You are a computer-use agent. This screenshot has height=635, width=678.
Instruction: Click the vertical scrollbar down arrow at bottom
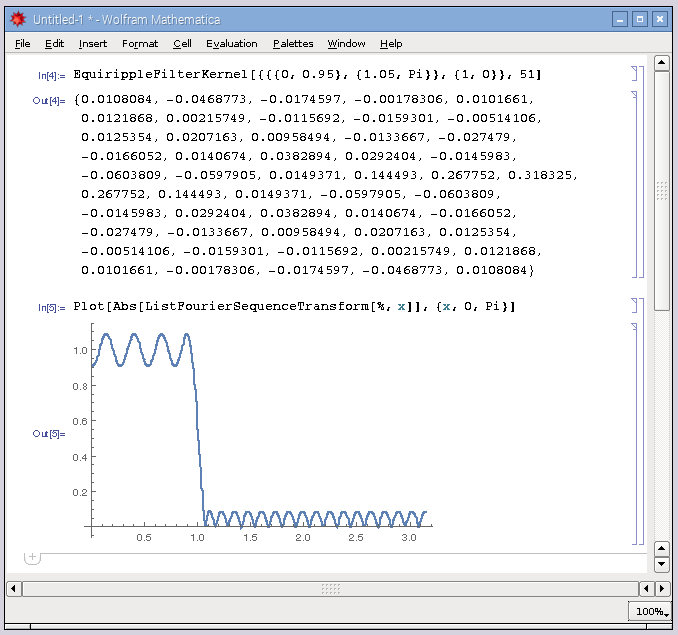(x=662, y=564)
